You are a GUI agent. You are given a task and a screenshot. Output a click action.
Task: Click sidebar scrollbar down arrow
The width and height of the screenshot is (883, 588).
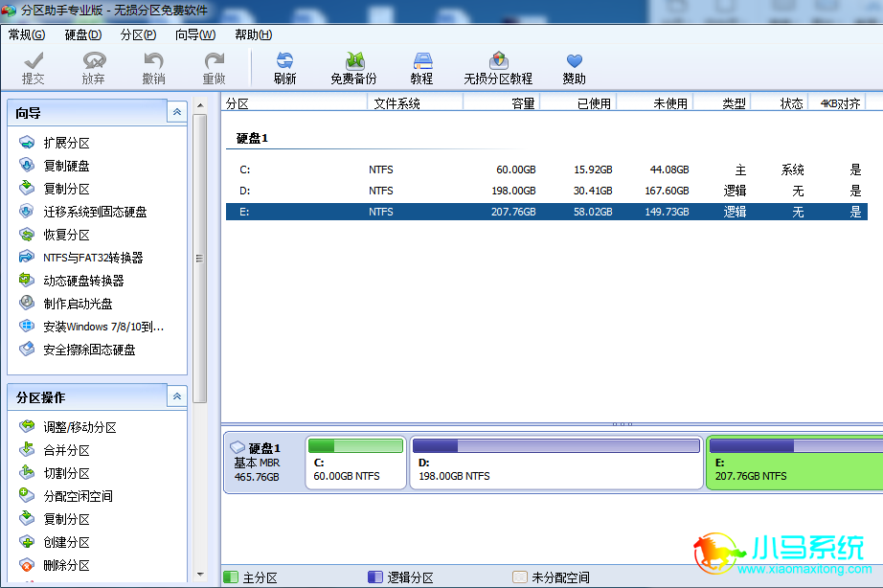coord(200,575)
